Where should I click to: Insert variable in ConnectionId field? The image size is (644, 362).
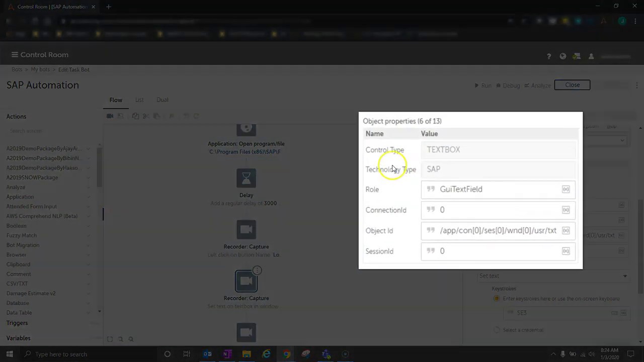pos(566,210)
